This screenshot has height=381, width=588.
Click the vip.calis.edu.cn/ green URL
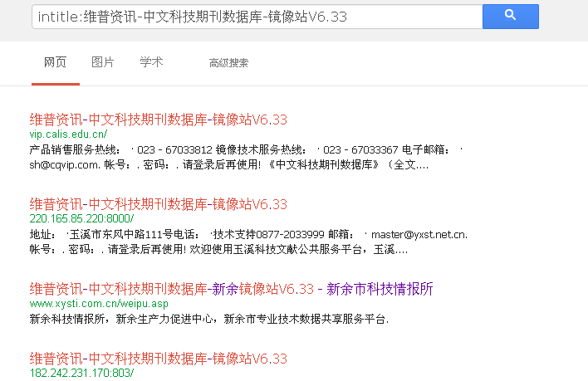(68, 134)
